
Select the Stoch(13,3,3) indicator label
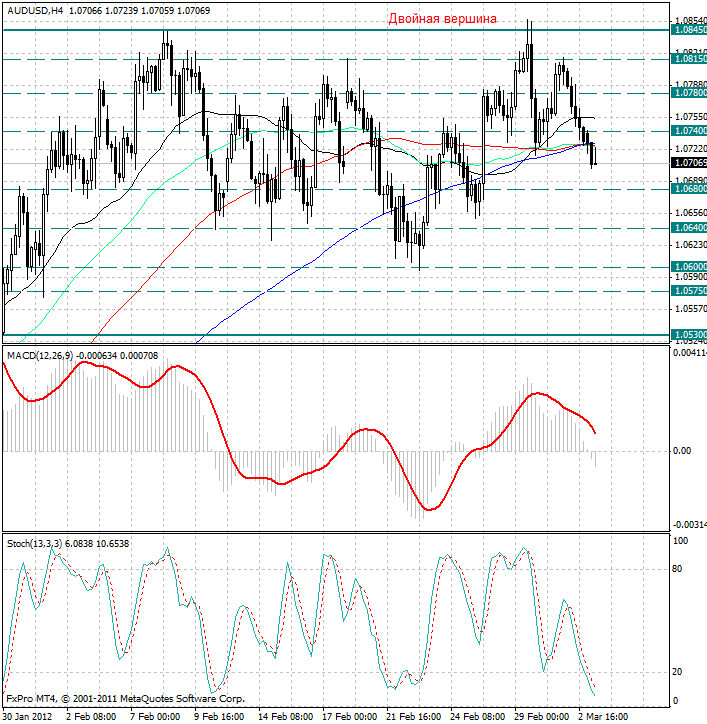(x=36, y=543)
